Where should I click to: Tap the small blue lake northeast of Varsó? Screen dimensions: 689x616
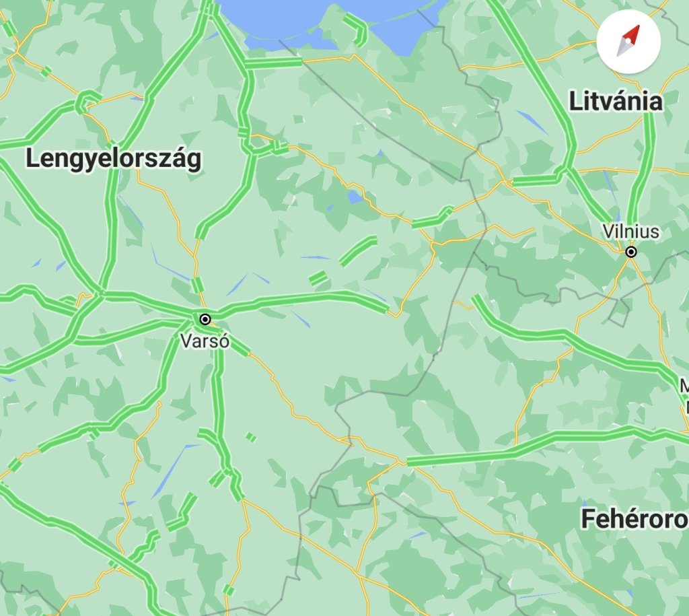pyautogui.click(x=355, y=197)
